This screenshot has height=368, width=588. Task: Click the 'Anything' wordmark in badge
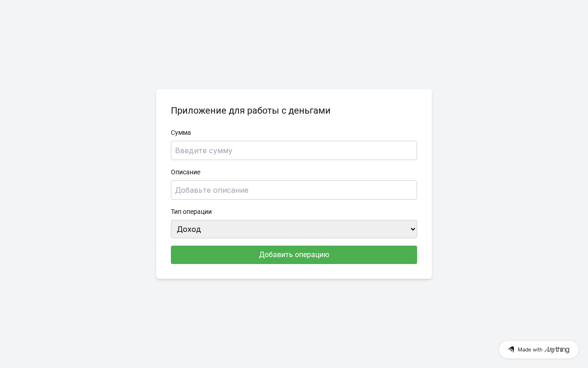pyautogui.click(x=557, y=350)
